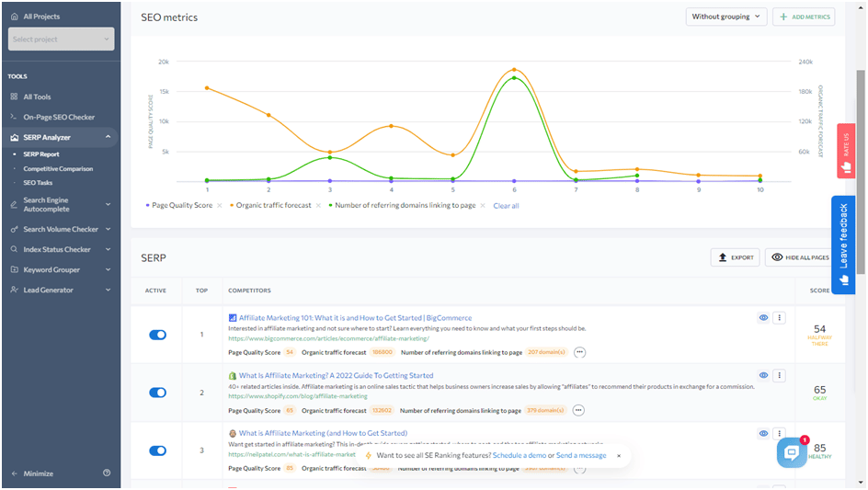Click the page vertical scrollbar
The height and width of the screenshot is (490, 868).
[861, 172]
